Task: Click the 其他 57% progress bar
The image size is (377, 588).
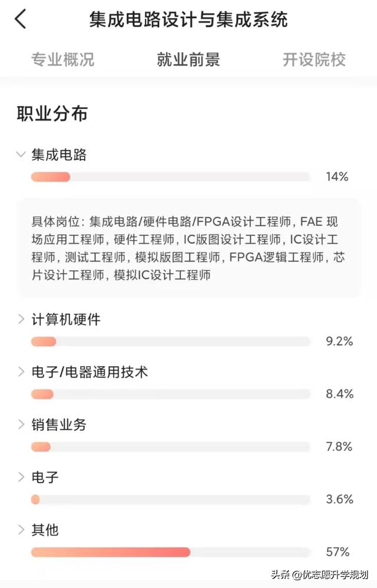Action: (171, 552)
